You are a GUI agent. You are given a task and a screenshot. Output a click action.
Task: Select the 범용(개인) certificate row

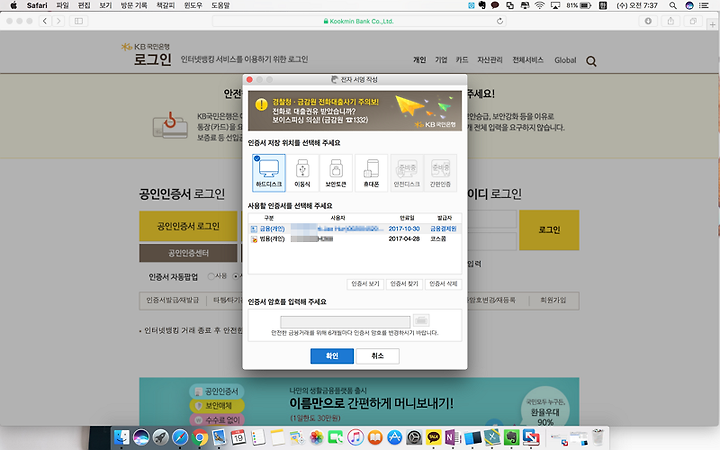[354, 239]
